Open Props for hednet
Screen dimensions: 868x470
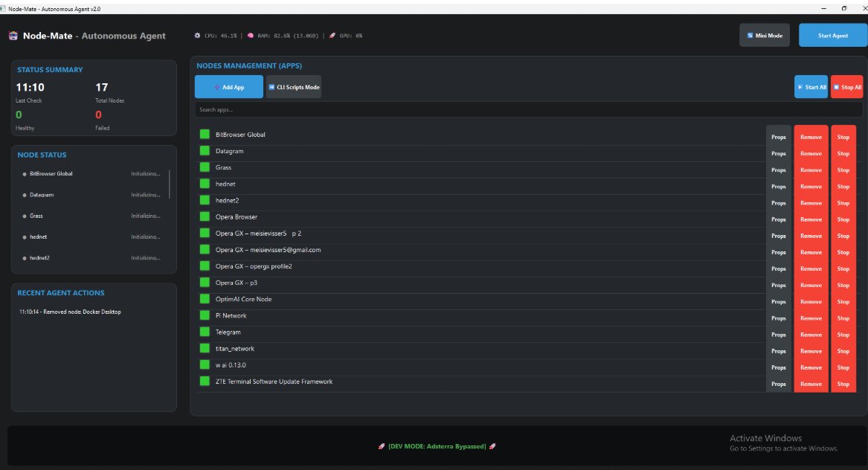(x=778, y=187)
